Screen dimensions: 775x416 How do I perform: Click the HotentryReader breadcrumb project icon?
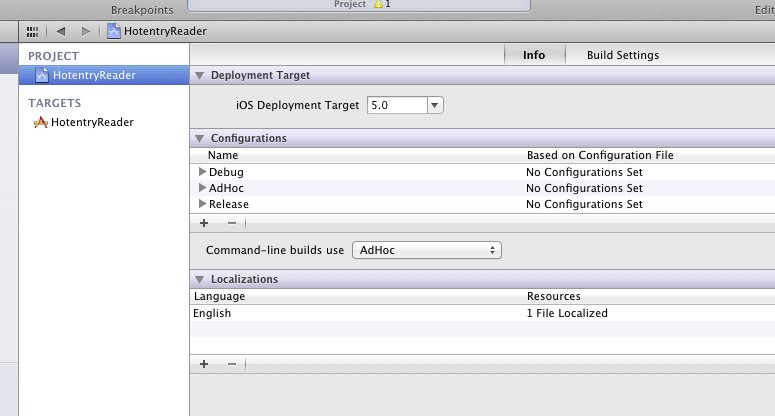(x=114, y=31)
